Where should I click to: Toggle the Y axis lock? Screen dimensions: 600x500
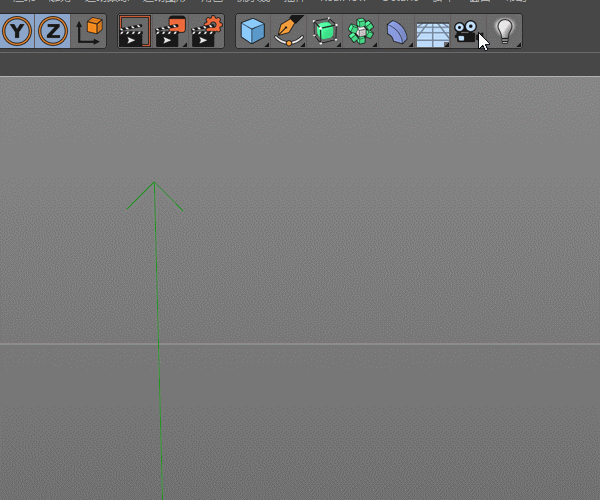[x=17, y=31]
